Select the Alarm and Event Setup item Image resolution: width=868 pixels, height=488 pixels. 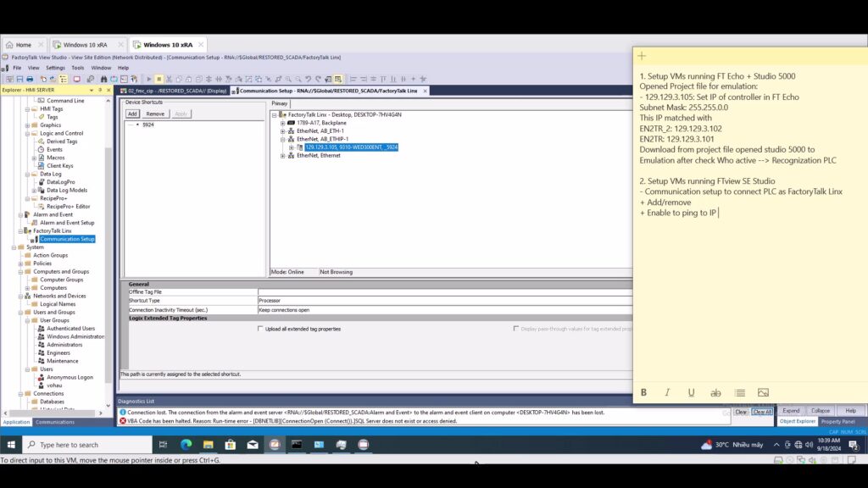click(67, 223)
